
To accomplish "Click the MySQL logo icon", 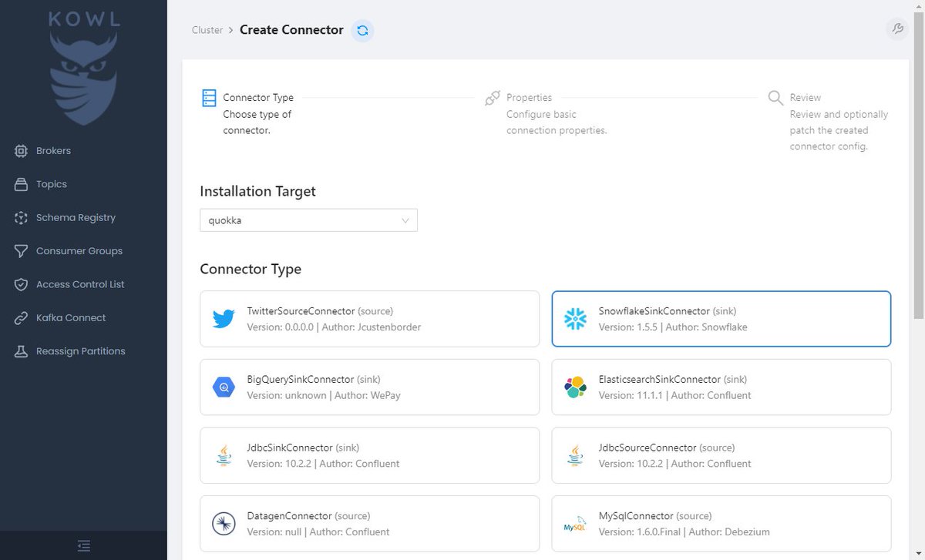I will [x=575, y=525].
